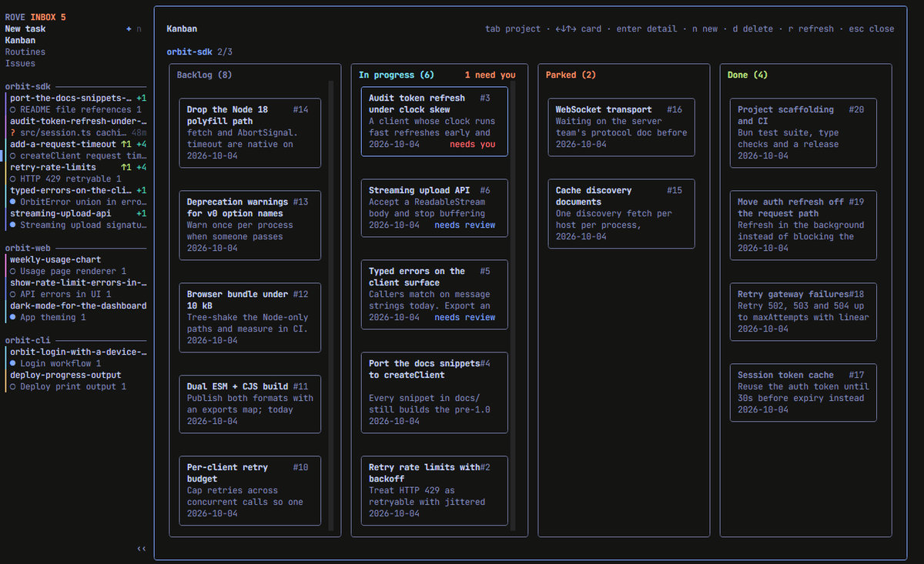The width and height of the screenshot is (924, 564).
Task: Select the Per-client retry budget card
Action: tap(250, 490)
